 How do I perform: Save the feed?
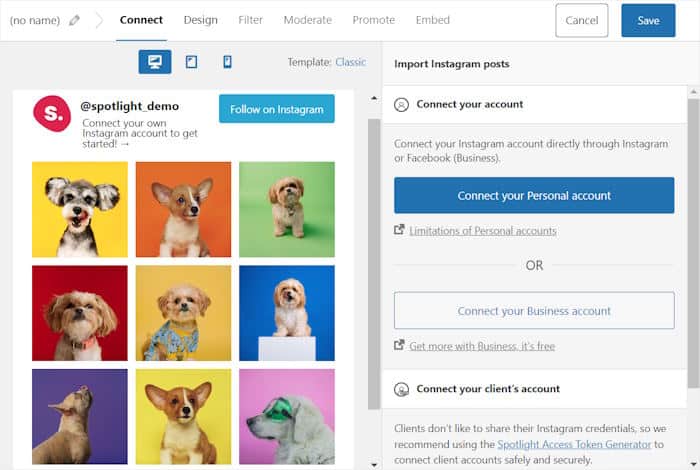coord(648,21)
